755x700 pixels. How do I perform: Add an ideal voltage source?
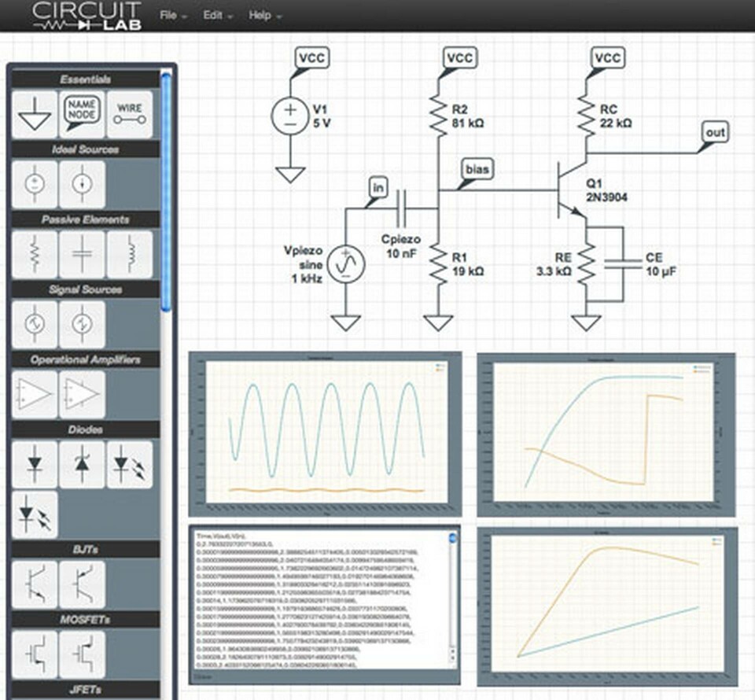[x=35, y=184]
